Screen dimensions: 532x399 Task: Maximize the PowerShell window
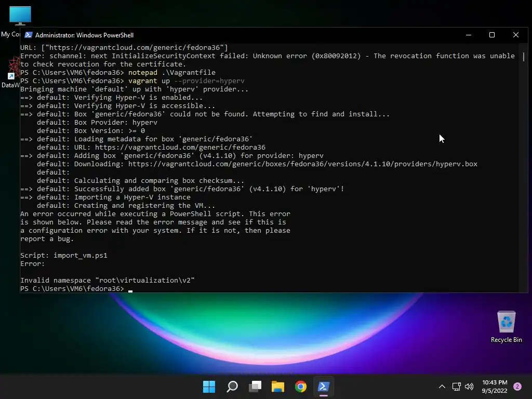tap(492, 35)
